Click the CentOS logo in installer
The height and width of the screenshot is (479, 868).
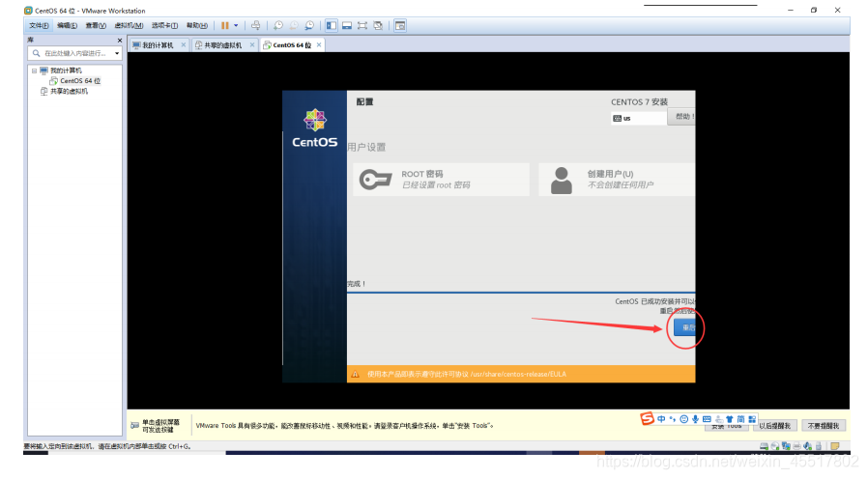point(314,127)
